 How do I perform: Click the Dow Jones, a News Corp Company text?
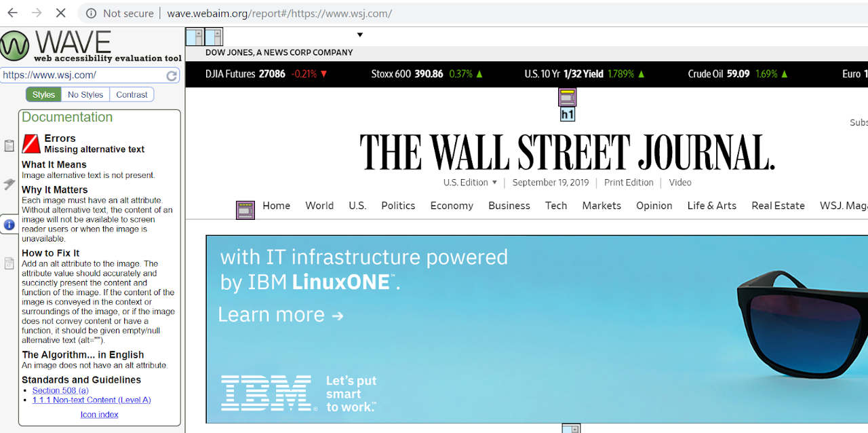[279, 52]
